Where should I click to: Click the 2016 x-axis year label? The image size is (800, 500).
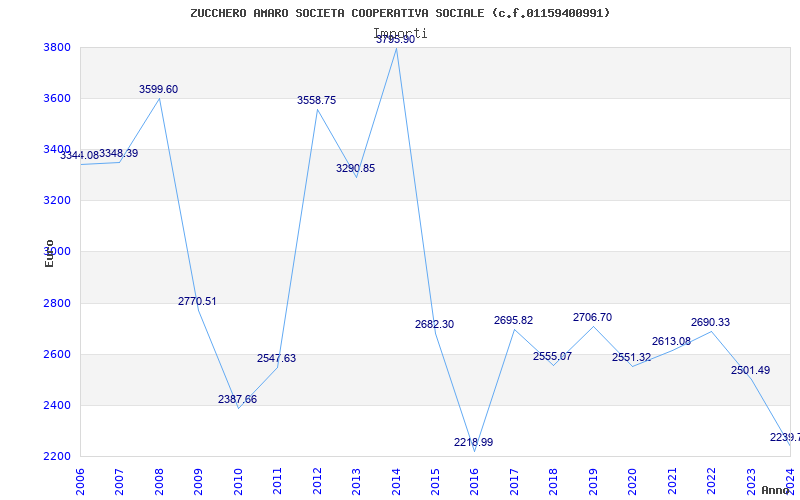pyautogui.click(x=474, y=482)
